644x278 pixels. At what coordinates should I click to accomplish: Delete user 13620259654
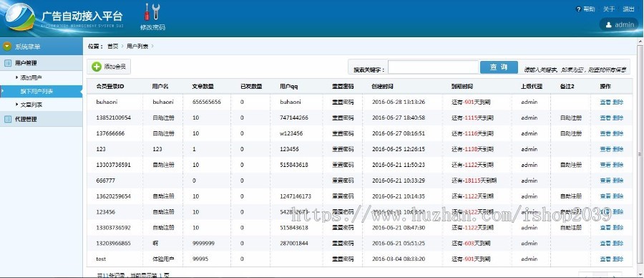click(618, 196)
